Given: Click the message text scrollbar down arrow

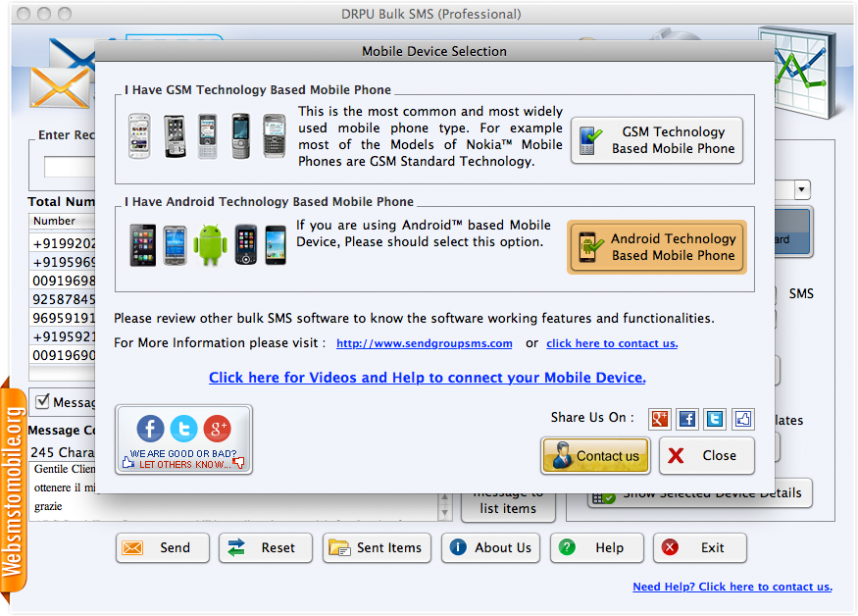Looking at the screenshot, I should [444, 513].
